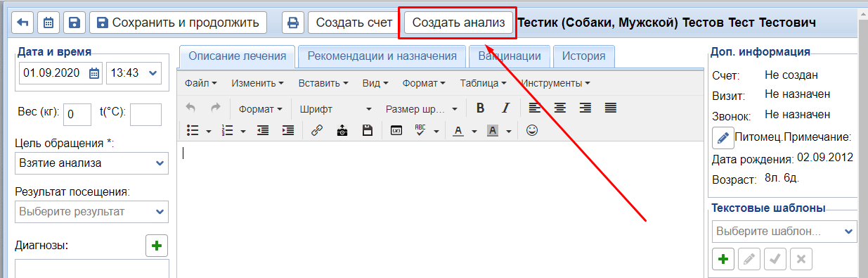Click the t(°C) temperature field
Image resolution: width=868 pixels, height=278 pixels.
click(146, 114)
